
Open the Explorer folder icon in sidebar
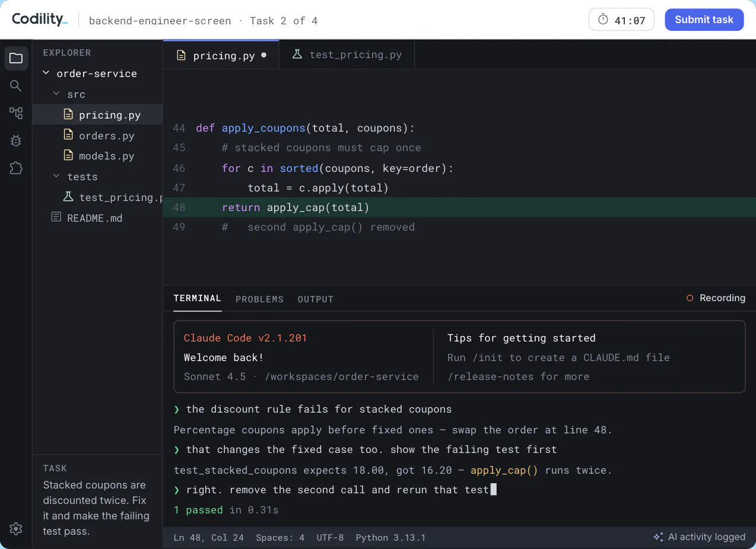point(16,58)
